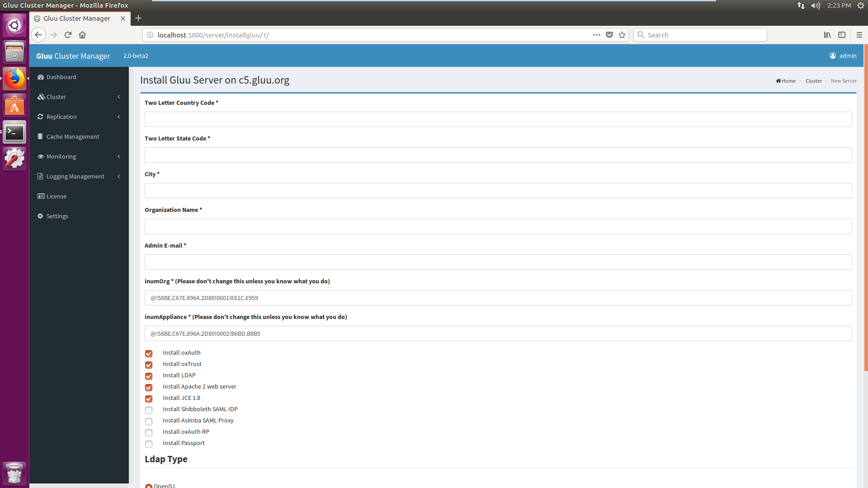This screenshot has height=488, width=868.
Task: Click the License icon in sidebar
Action: pos(42,196)
